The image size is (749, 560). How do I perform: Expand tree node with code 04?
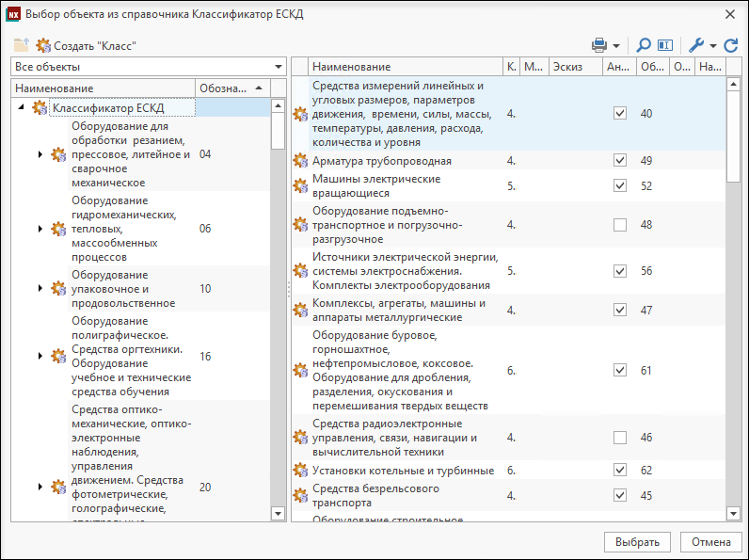pos(40,154)
